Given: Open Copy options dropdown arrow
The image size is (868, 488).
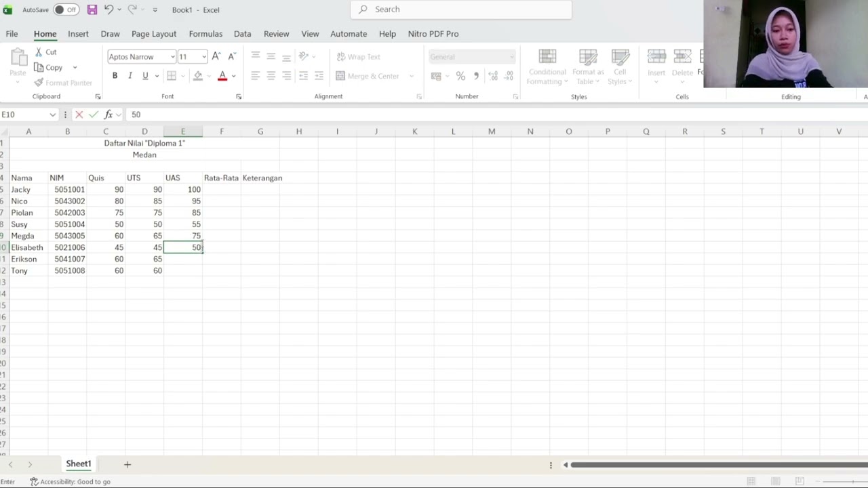Looking at the screenshot, I should [75, 68].
